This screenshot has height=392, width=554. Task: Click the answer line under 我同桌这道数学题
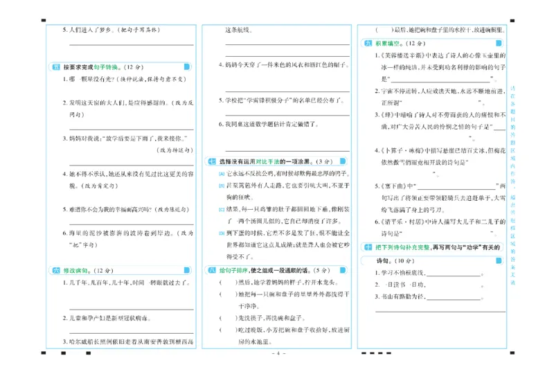tap(287, 151)
